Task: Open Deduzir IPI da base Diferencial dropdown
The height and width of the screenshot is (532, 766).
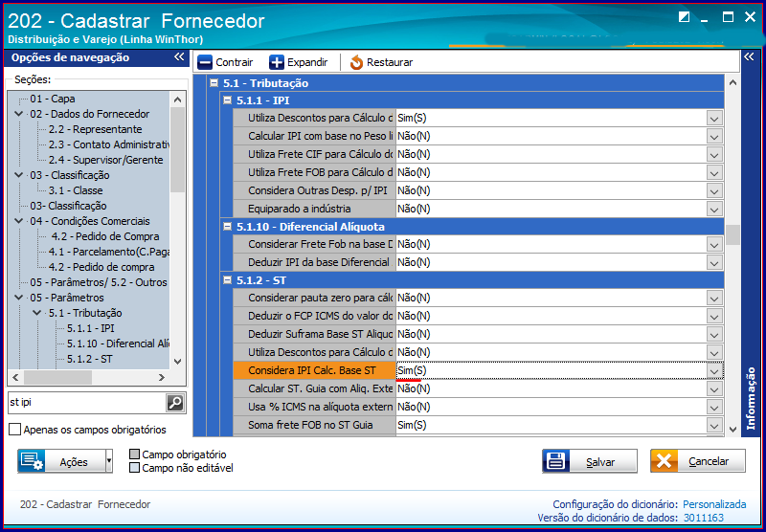Action: pos(714,262)
